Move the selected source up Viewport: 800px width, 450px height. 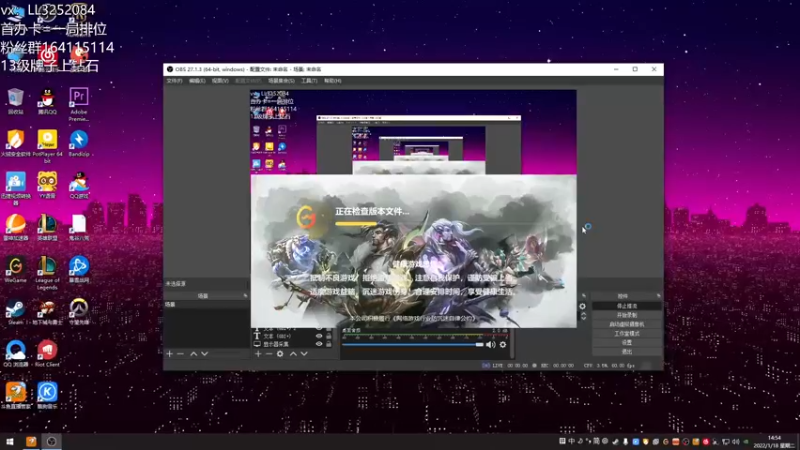pyautogui.click(x=293, y=354)
